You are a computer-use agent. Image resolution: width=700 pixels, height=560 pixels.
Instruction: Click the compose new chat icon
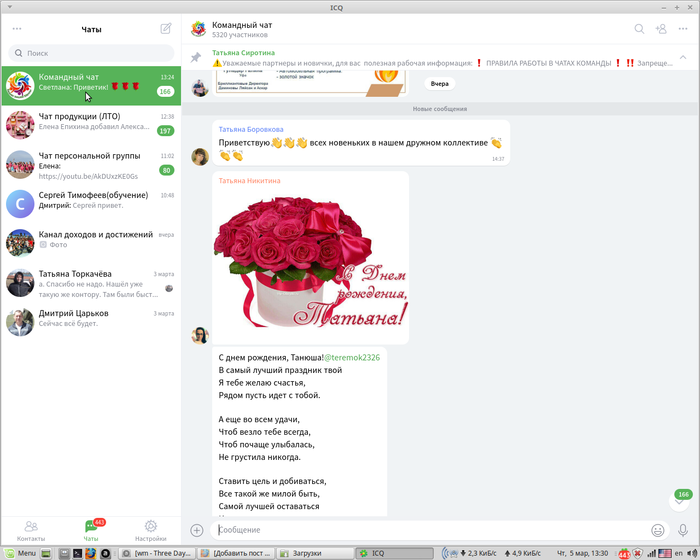coord(166,29)
